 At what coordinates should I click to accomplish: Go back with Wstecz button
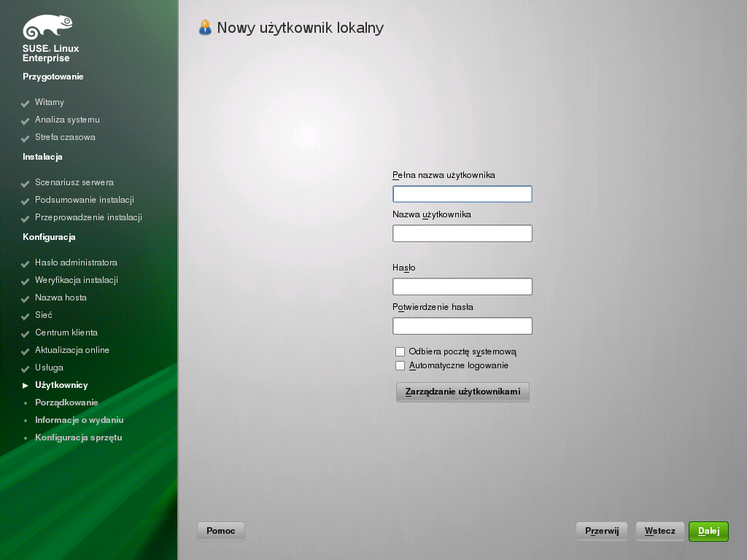click(x=659, y=531)
